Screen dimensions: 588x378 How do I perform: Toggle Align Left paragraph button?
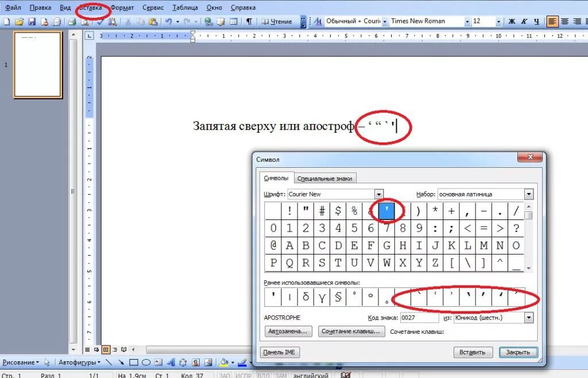click(552, 22)
